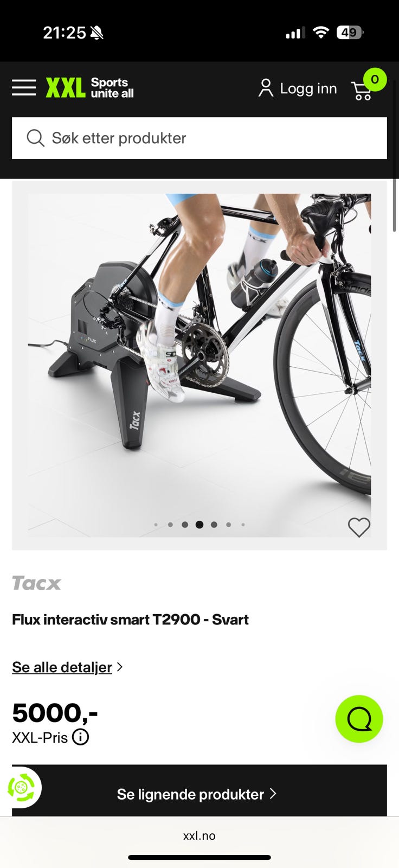This screenshot has height=868, width=399.
Task: Tap the XXL Sports unite all logo
Action: point(90,88)
